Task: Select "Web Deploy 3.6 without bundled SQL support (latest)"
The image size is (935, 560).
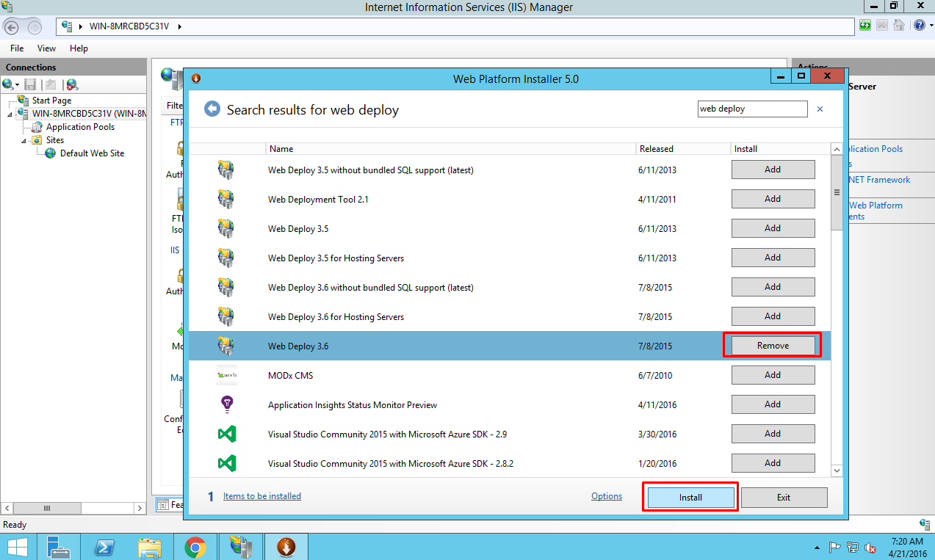Action: click(x=371, y=287)
